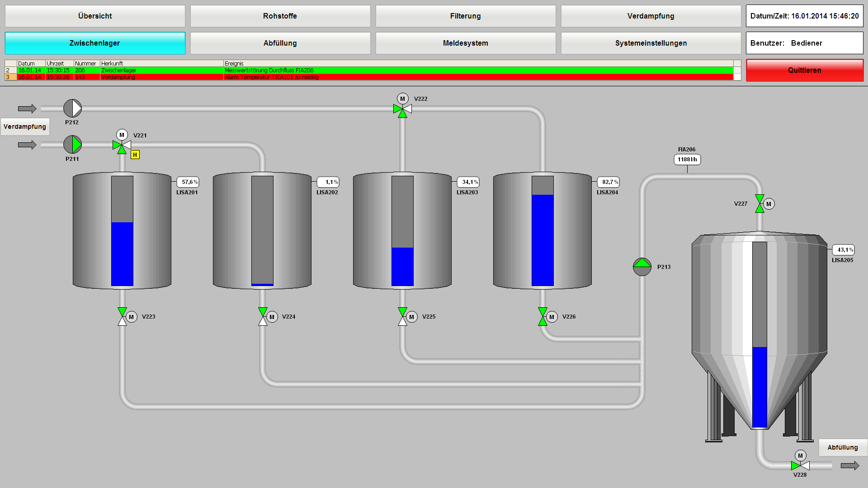Click LISA204 tank level bar

coord(542,231)
